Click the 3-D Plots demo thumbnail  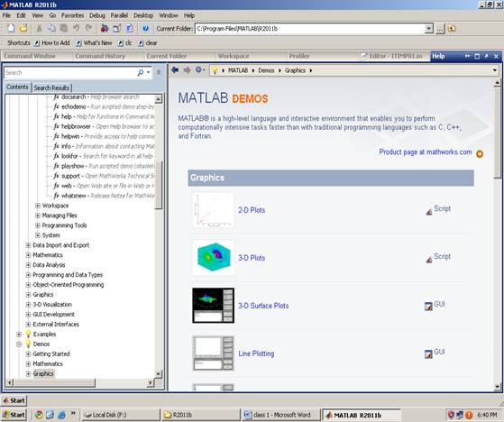(214, 258)
